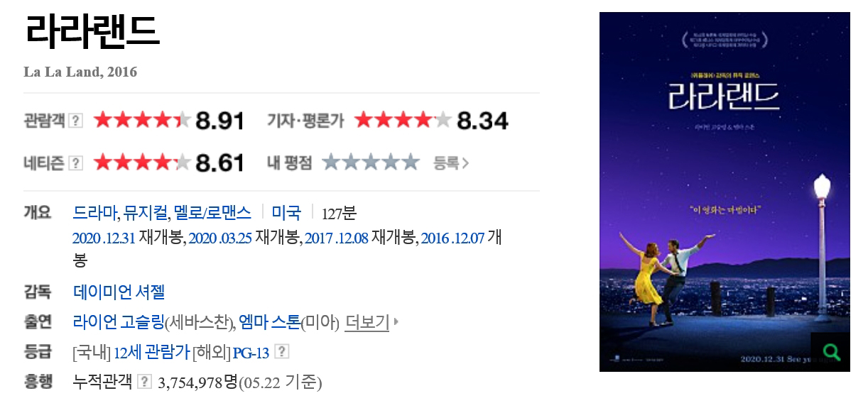The image size is (868, 408).
Task: Click the help icon beside 네티즌
Action: click(76, 163)
